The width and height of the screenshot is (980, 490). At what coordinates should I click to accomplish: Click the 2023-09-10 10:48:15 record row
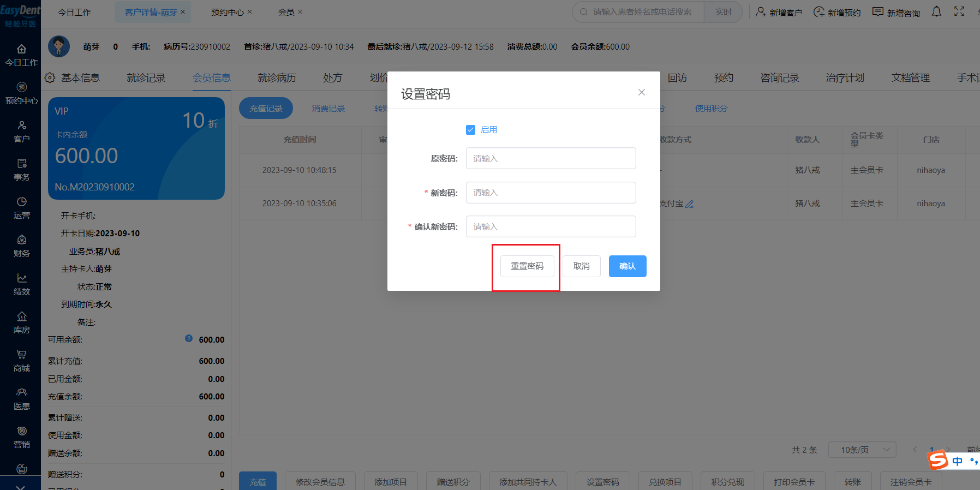coord(609,170)
